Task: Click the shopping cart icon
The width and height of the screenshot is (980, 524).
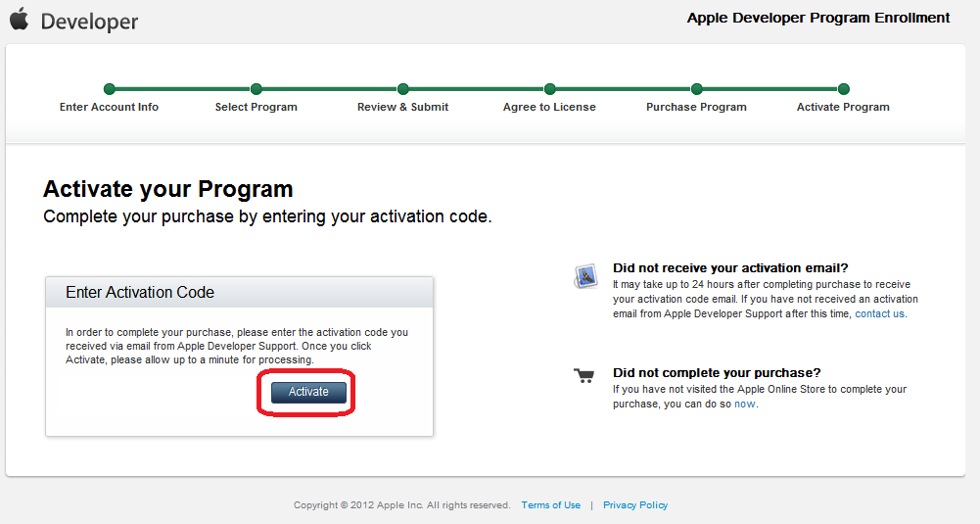Action: [583, 375]
